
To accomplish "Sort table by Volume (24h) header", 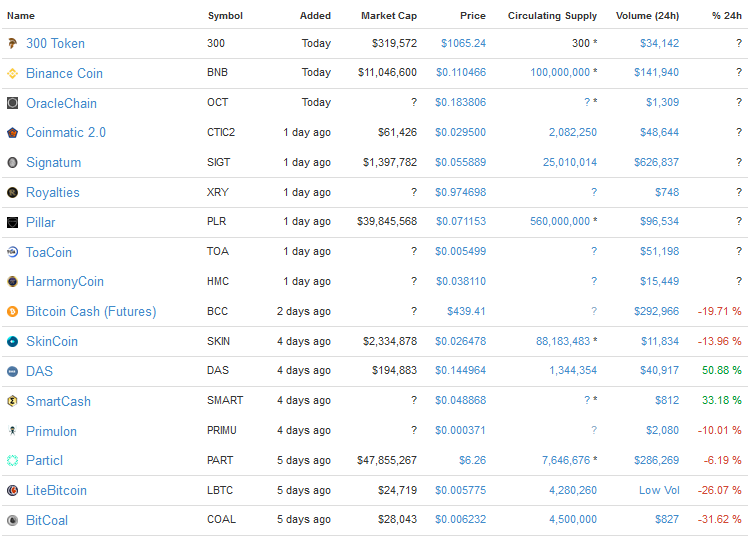I will [x=647, y=16].
